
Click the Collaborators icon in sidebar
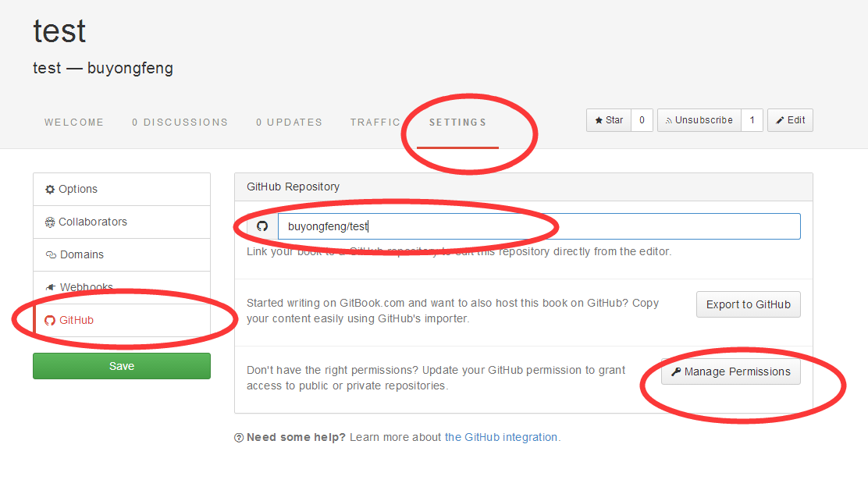pyautogui.click(x=51, y=222)
